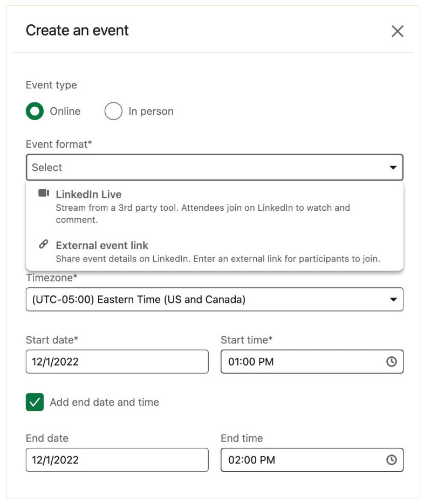Choose LinkedIn Live from format options
424x504 pixels.
tap(89, 195)
